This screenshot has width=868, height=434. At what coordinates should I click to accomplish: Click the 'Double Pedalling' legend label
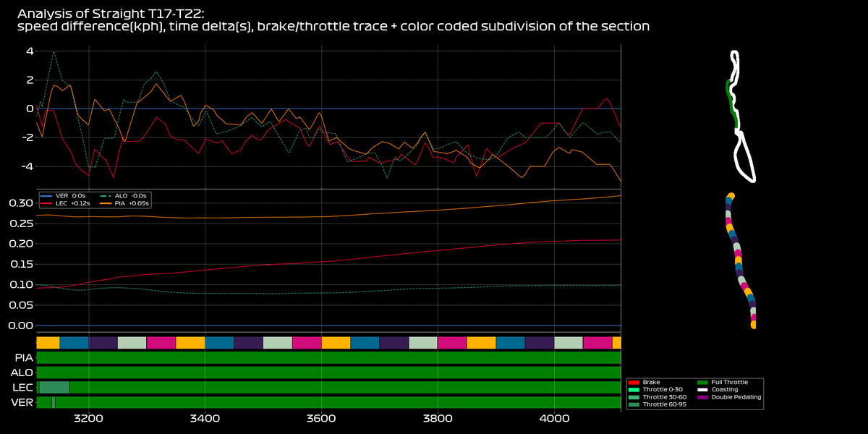(736, 397)
